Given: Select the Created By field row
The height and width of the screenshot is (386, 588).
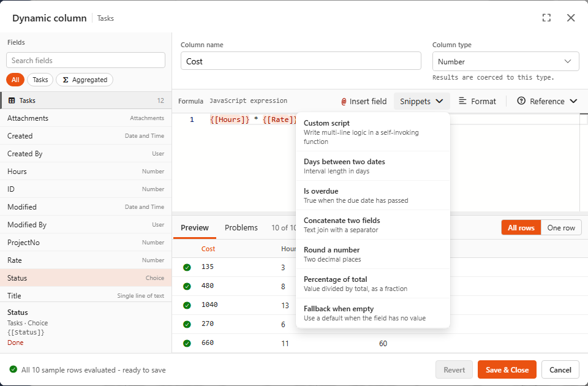Looking at the screenshot, I should pos(86,153).
